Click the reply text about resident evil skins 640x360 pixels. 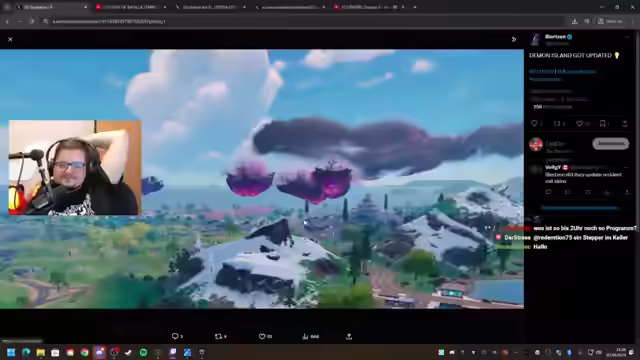[x=583, y=178]
